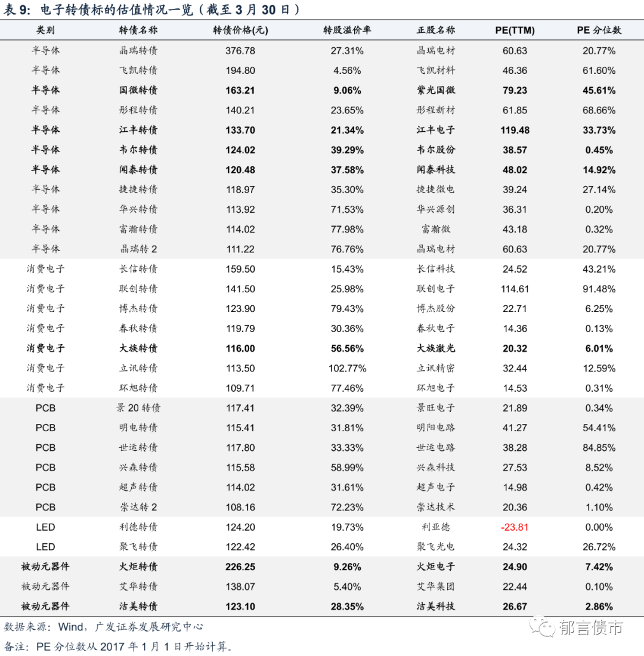Click the red PE value -23.81
644x656 pixels.
pos(515,527)
